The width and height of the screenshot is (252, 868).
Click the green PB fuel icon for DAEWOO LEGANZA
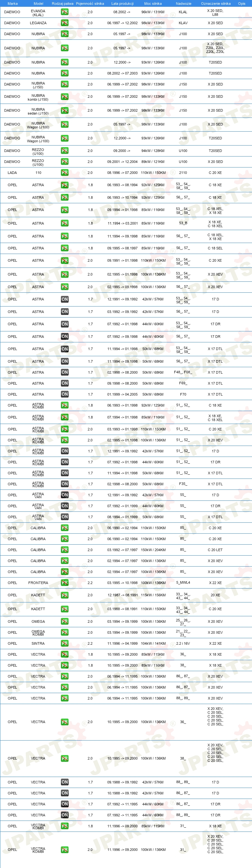[64, 23]
